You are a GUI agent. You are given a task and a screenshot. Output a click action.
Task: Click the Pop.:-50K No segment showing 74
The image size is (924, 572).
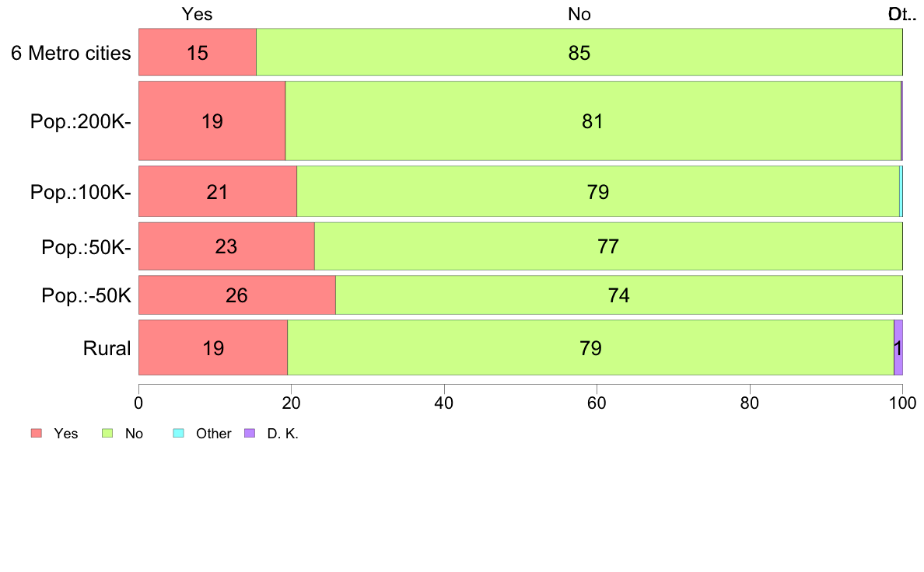tap(619, 295)
